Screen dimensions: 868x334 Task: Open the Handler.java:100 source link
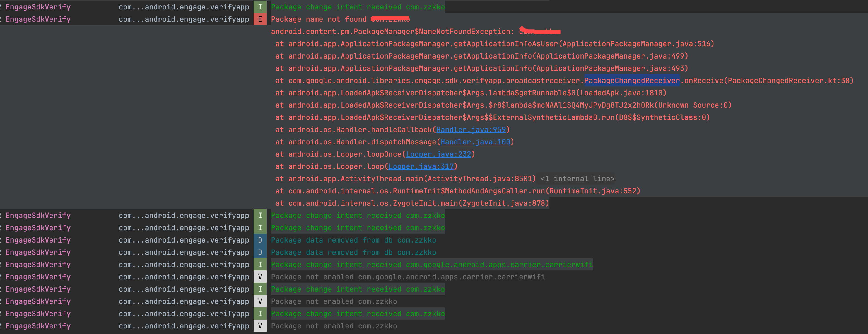pos(475,142)
